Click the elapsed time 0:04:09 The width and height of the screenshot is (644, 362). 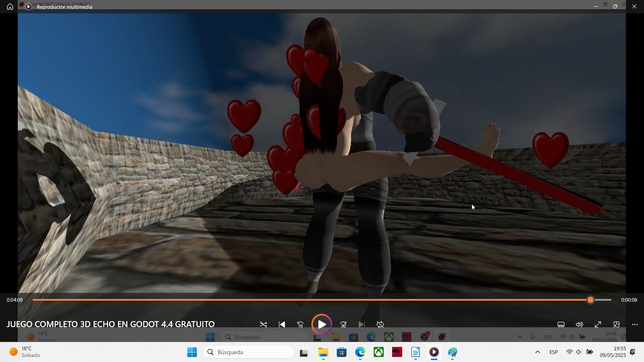coord(15,300)
